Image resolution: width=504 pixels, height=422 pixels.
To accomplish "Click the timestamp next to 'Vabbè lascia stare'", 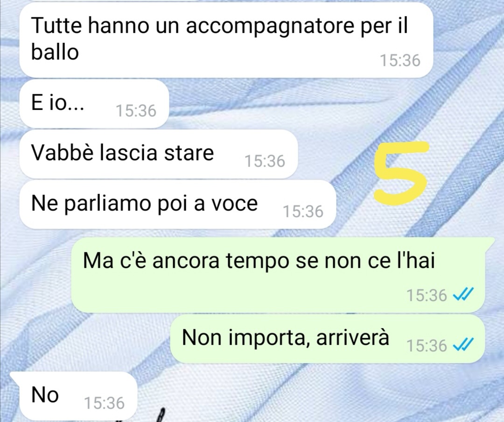I will tap(265, 161).
